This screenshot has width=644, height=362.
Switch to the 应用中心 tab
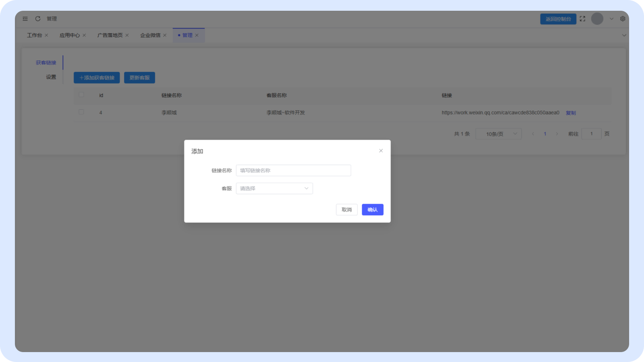coord(69,35)
